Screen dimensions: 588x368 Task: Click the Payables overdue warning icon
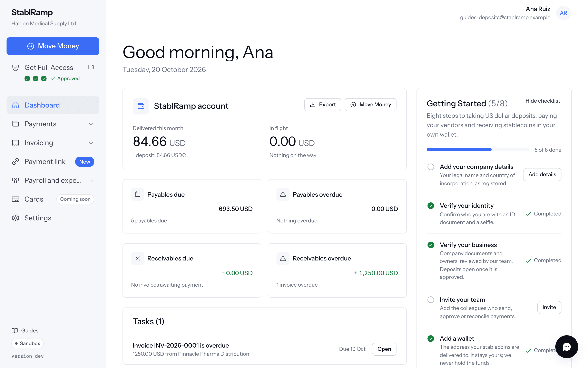click(x=283, y=194)
